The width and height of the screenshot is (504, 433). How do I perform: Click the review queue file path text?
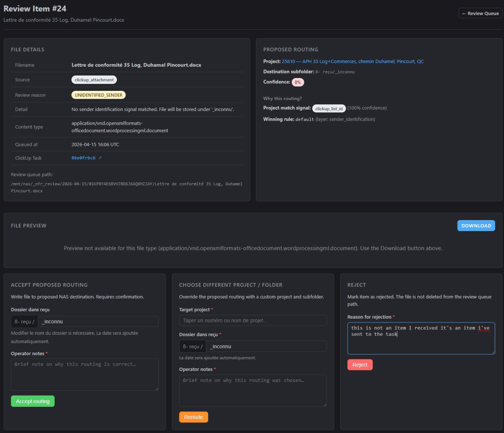126,187
